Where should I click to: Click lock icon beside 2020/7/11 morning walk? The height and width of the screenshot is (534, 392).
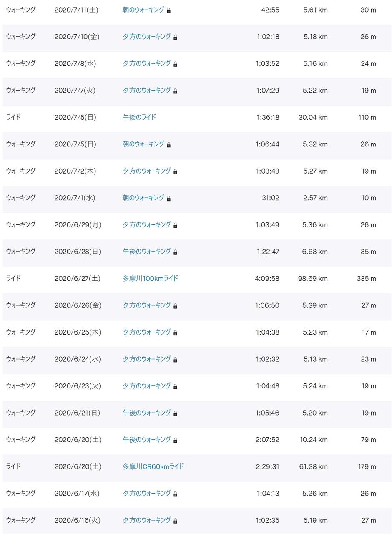pyautogui.click(x=168, y=10)
